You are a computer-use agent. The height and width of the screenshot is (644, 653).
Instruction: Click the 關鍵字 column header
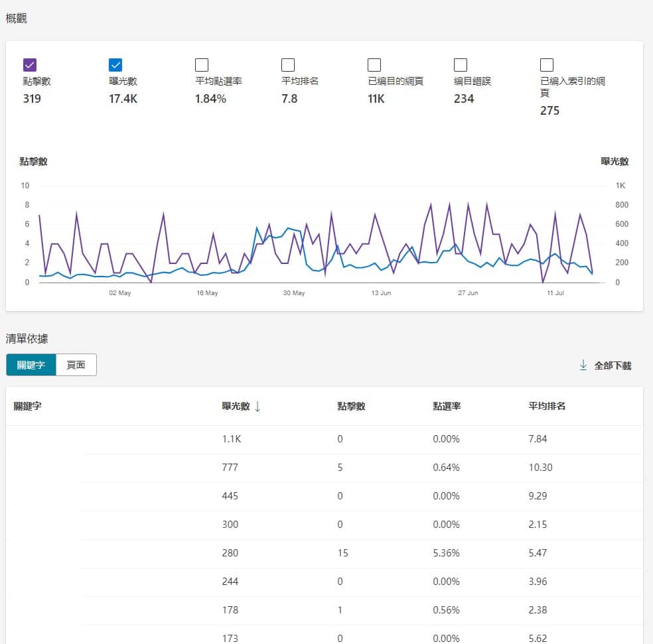[28, 406]
